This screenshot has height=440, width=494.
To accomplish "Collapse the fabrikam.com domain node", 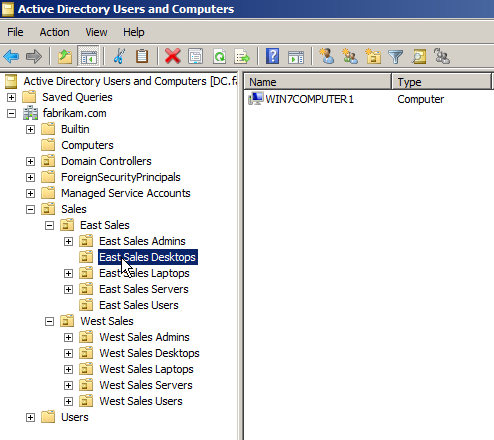I will 11,113.
